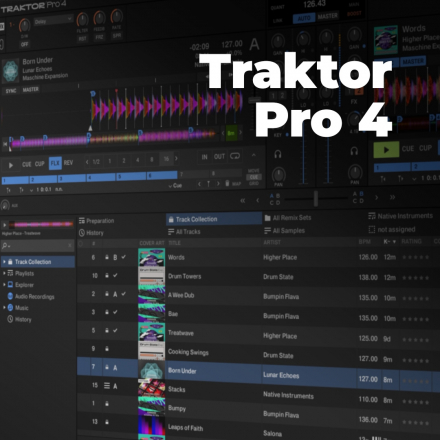Viewport: 440px width, 440px height.
Task: Open the All Remix Sets shortcut
Action: tap(288, 218)
